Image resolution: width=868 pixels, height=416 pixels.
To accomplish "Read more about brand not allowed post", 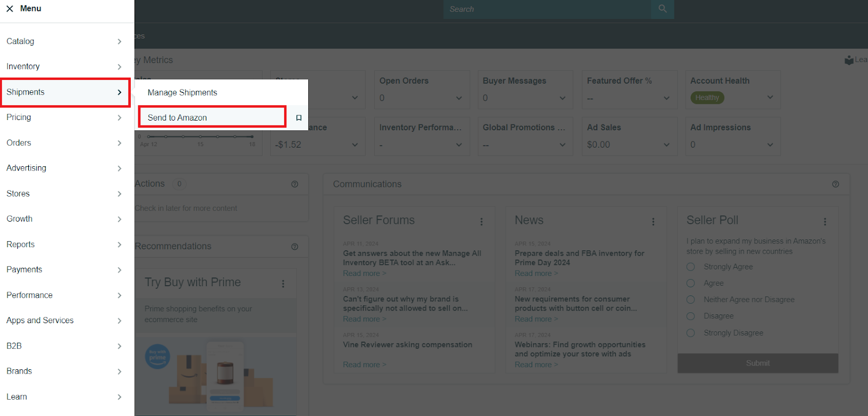I will (365, 319).
